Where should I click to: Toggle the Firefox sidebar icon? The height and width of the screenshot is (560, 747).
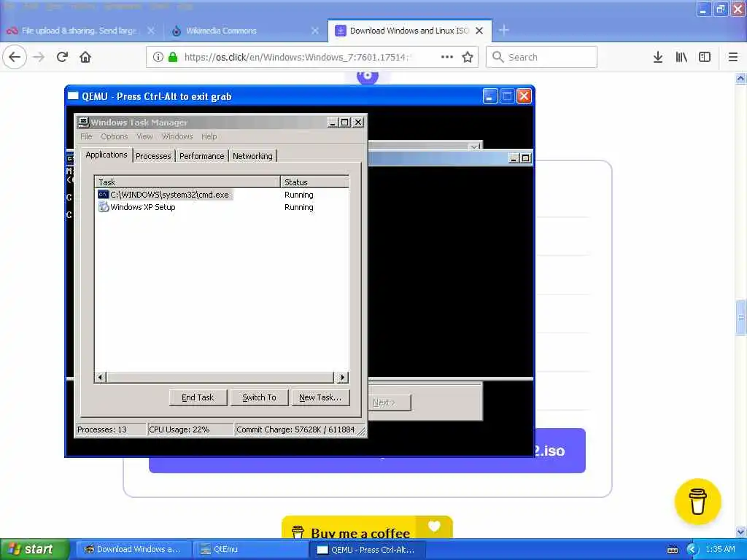tap(705, 57)
